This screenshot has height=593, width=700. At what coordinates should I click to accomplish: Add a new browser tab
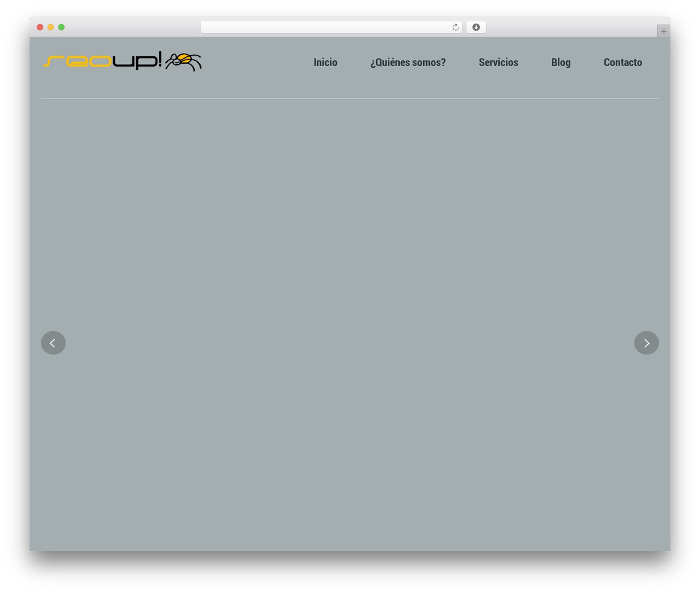coord(663,31)
